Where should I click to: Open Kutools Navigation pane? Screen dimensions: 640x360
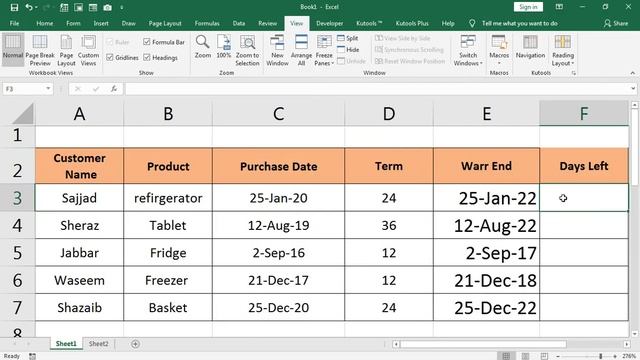530,47
